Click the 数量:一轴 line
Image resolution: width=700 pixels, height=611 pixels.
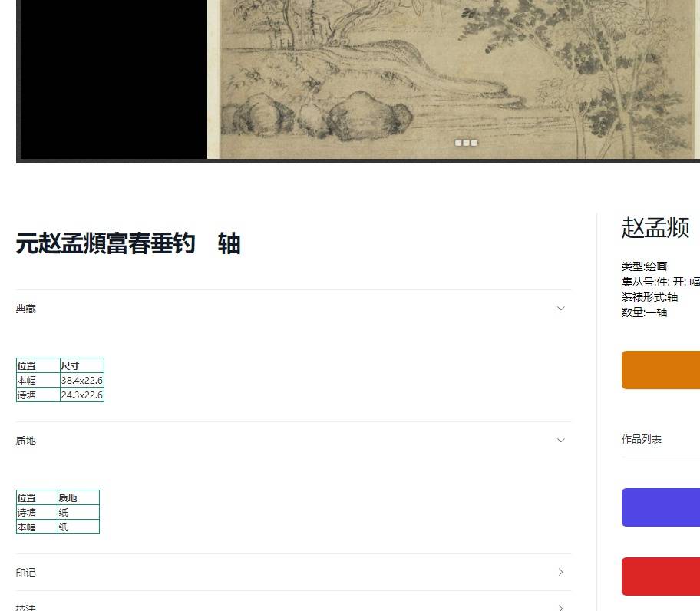coord(644,312)
